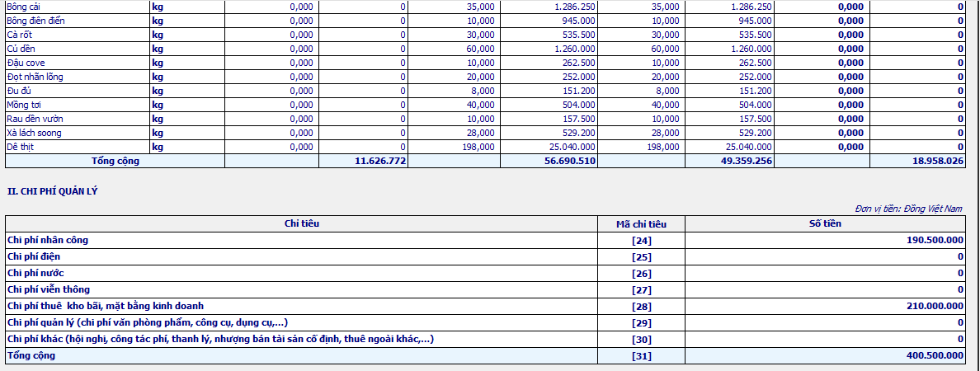Select the Chi phí điện amount cell
Image resolution: width=980 pixels, height=371 pixels.
point(825,256)
